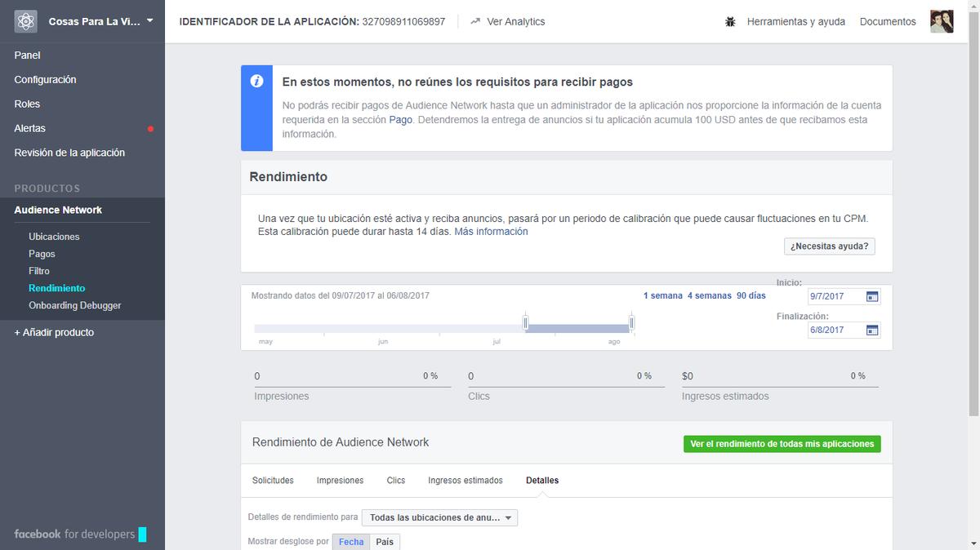Select Pagos in the Audience Network sidebar
980x550 pixels.
point(42,254)
